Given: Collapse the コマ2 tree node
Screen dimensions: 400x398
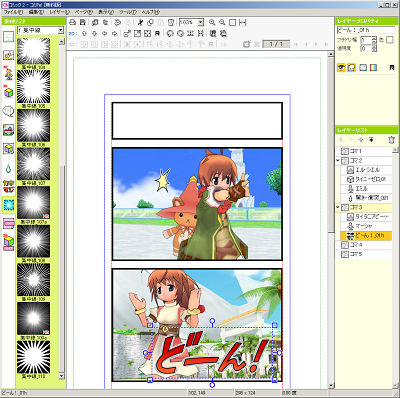Looking at the screenshot, I should point(338,161).
